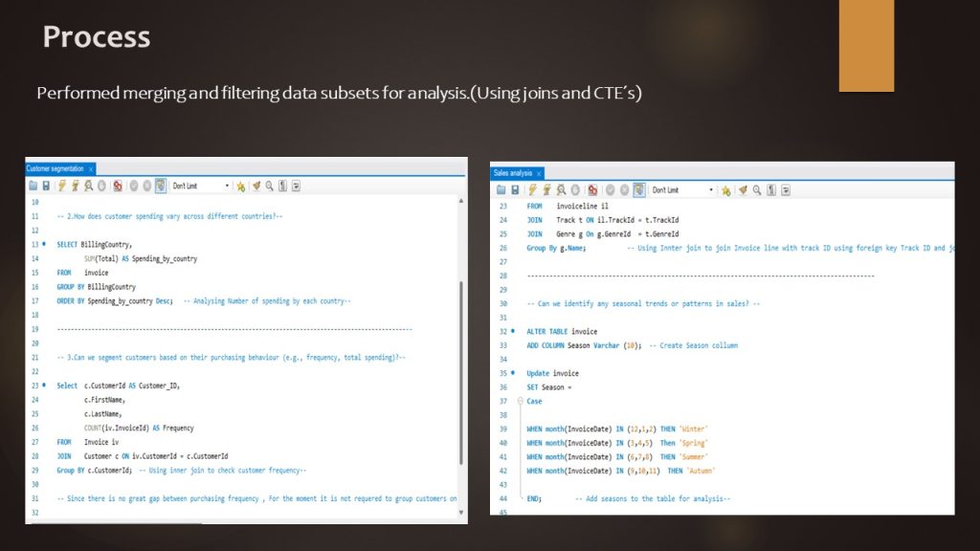Switch to the Sales analysis tab

[x=513, y=173]
